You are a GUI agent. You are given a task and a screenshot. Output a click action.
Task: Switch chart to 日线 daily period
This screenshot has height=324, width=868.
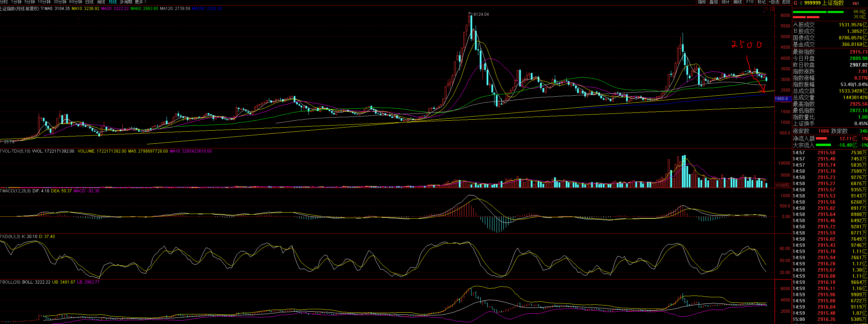point(89,2)
